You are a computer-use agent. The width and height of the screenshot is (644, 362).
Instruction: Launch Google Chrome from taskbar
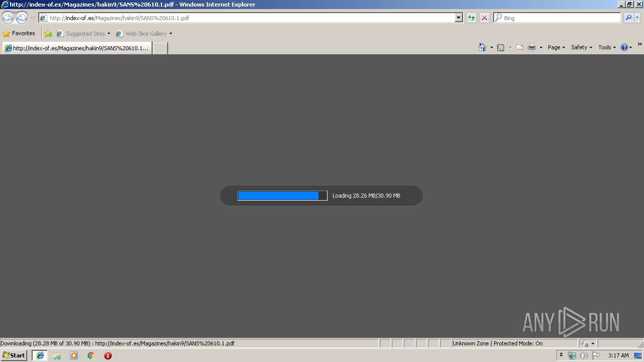(91, 355)
